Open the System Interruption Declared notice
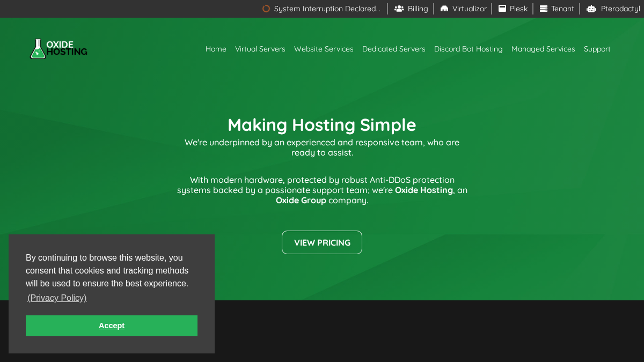The width and height of the screenshot is (644, 362). tap(327, 9)
